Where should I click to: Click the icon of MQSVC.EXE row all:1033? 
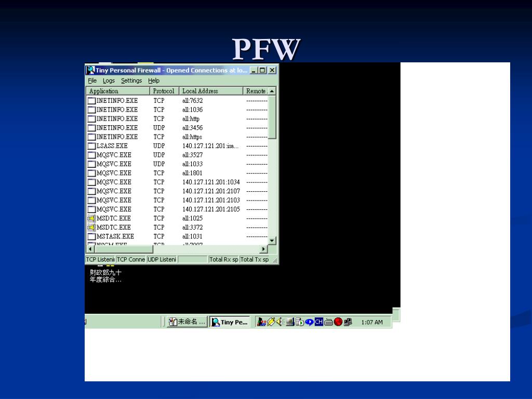[91, 164]
